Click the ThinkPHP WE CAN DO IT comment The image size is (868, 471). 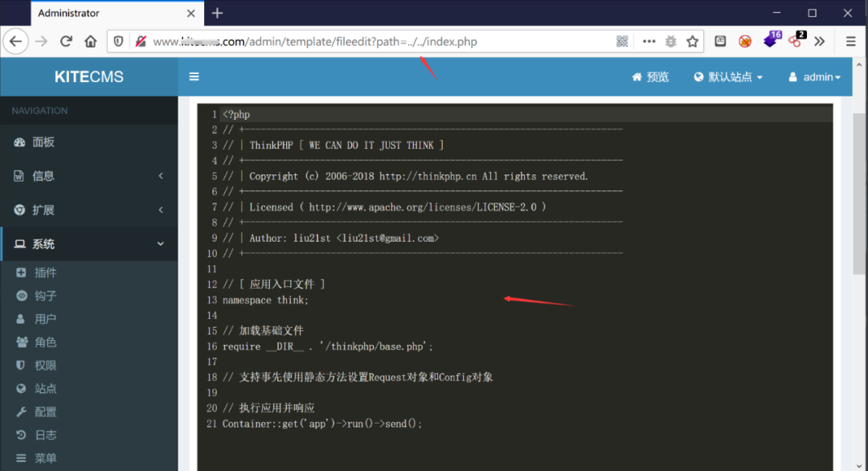[x=334, y=145]
